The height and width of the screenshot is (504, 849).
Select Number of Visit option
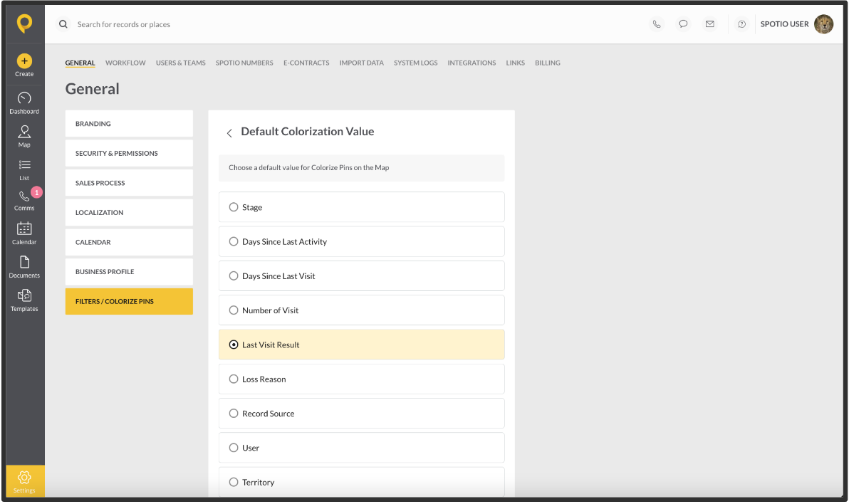(362, 310)
